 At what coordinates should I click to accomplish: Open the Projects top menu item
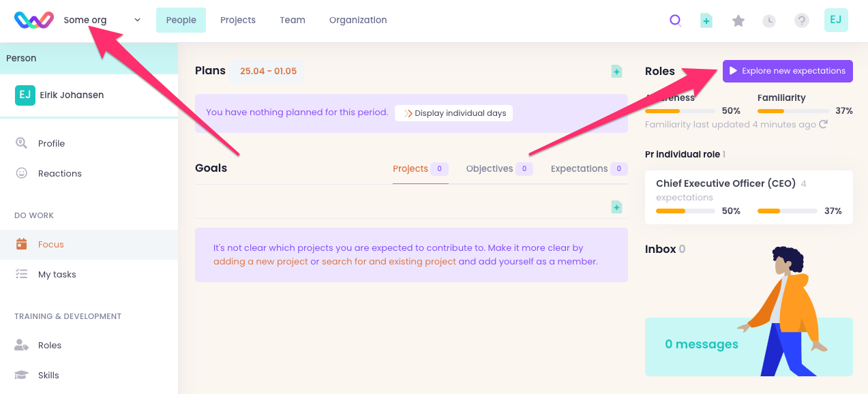tap(238, 20)
